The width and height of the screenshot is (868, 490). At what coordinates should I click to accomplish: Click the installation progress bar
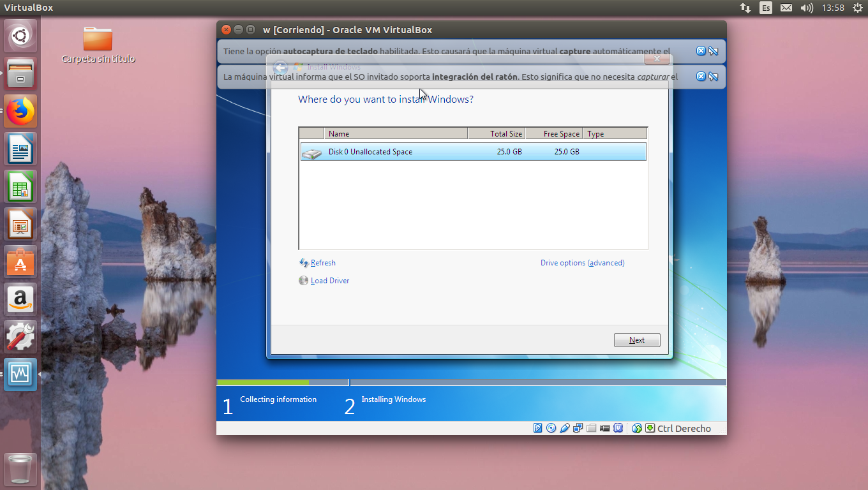tap(472, 383)
